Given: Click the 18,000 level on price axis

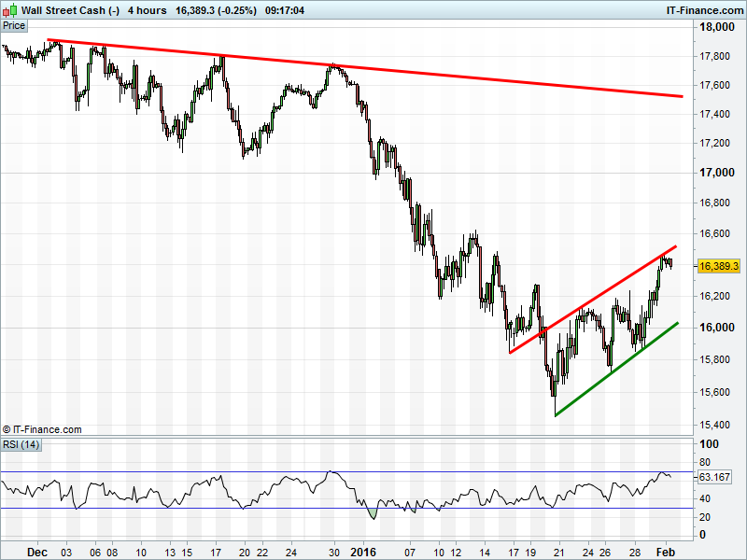Looking at the screenshot, I should 716,28.
